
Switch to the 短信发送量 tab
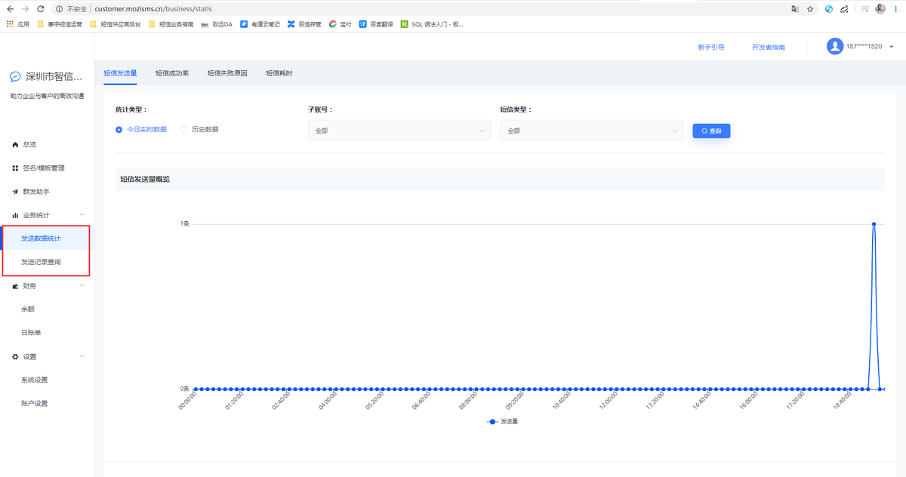click(120, 73)
